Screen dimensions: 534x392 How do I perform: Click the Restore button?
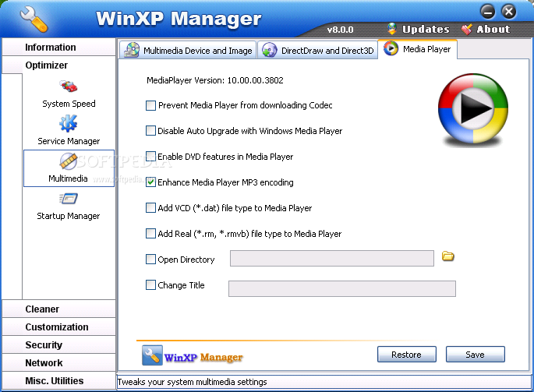(x=407, y=355)
